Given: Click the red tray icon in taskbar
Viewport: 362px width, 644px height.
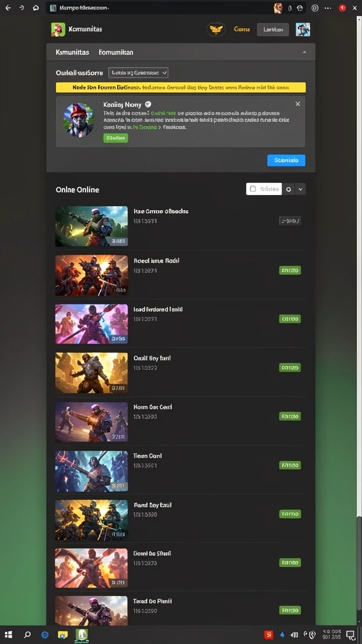Looking at the screenshot, I should (x=269, y=635).
